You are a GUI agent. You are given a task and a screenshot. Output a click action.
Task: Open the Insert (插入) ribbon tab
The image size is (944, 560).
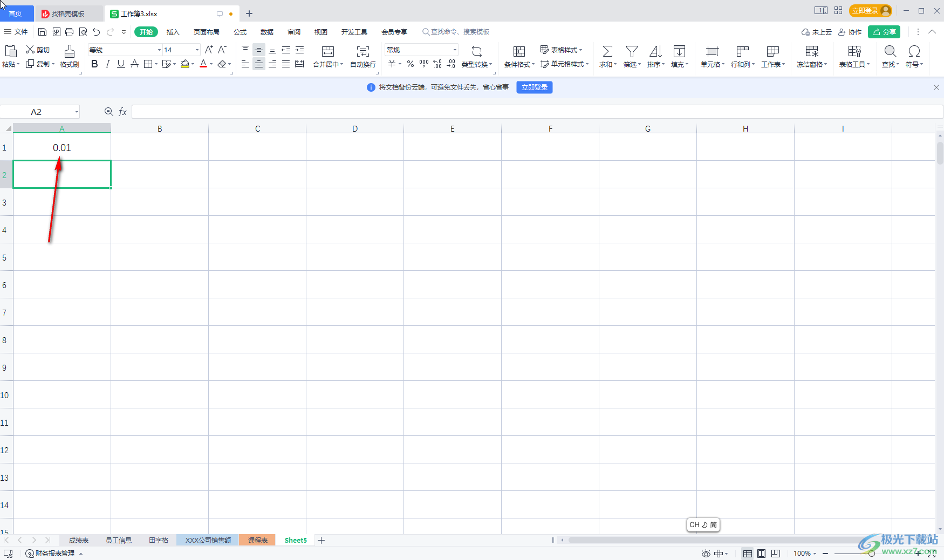click(173, 32)
